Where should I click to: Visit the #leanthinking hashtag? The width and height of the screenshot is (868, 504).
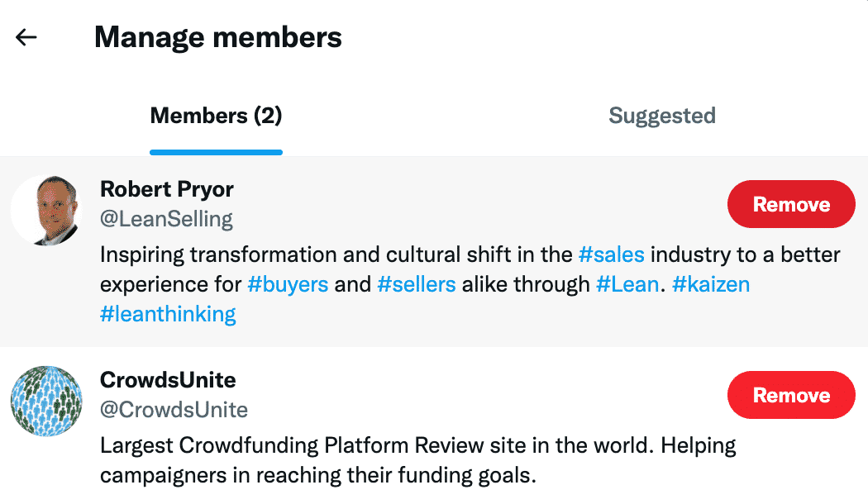(168, 314)
